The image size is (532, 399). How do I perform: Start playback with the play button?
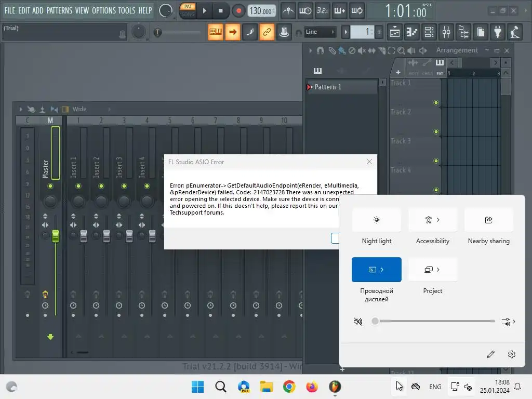point(205,11)
